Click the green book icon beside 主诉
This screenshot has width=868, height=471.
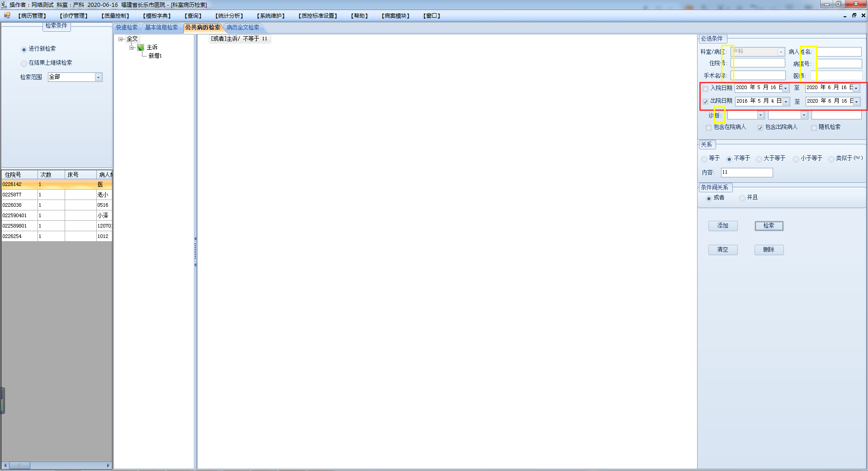(x=141, y=48)
